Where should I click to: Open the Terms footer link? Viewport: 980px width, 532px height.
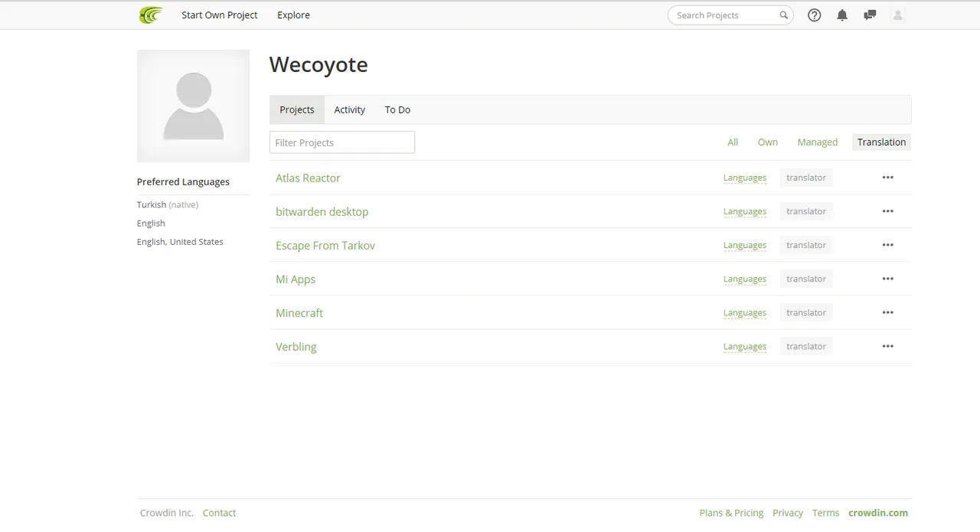pos(825,513)
